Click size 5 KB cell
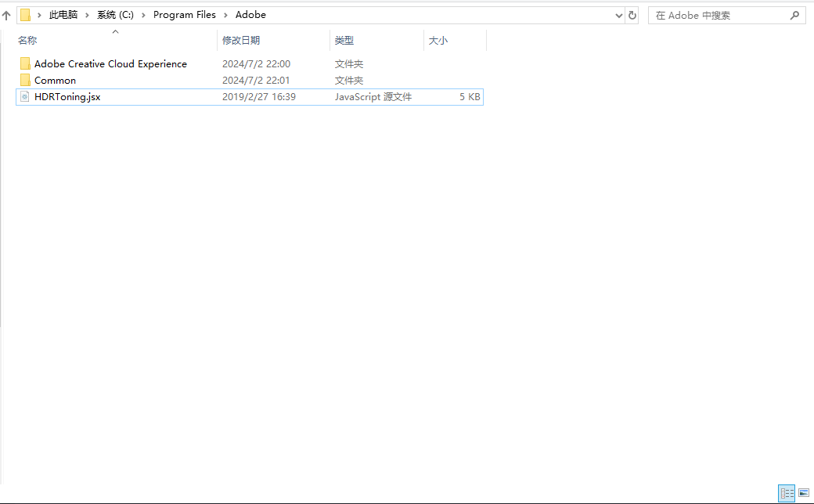Screen dimensions: 814x504 point(470,97)
